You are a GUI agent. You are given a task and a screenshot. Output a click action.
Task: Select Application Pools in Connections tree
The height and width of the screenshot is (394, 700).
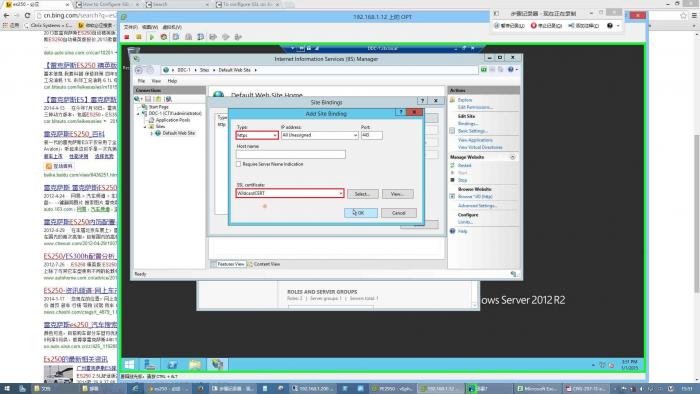click(x=173, y=120)
